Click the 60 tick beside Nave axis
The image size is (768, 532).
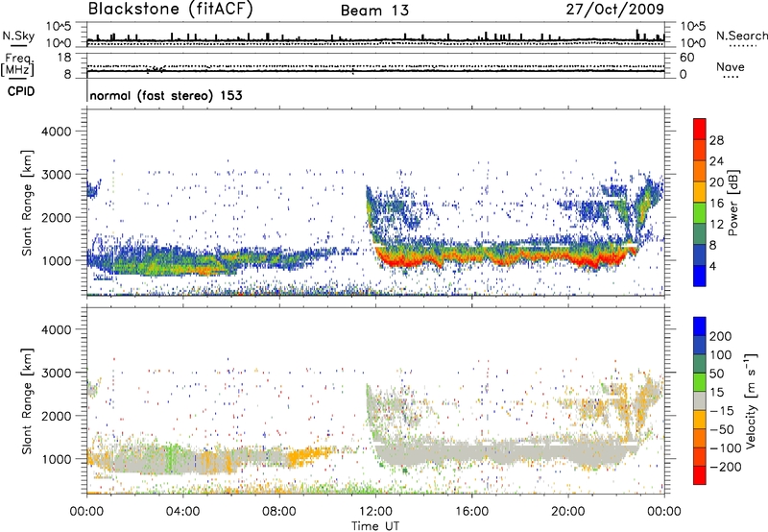click(686, 58)
